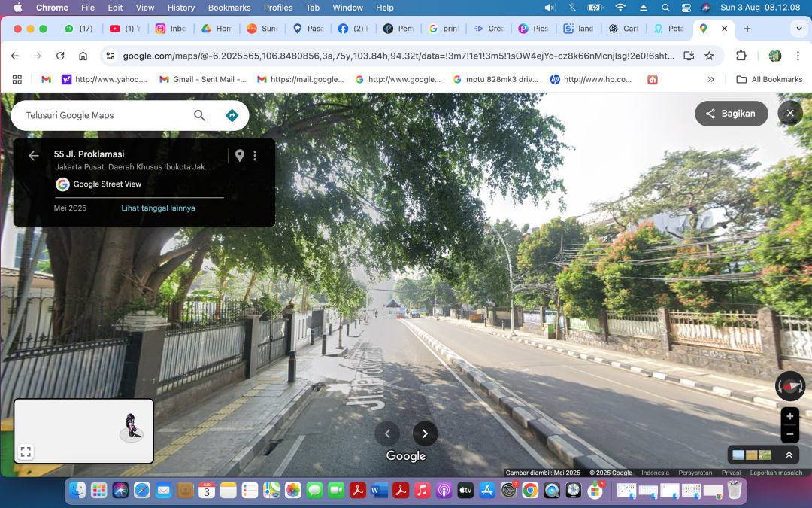This screenshot has height=508, width=812.
Task: Zoom out with the minus button
Action: [x=789, y=434]
